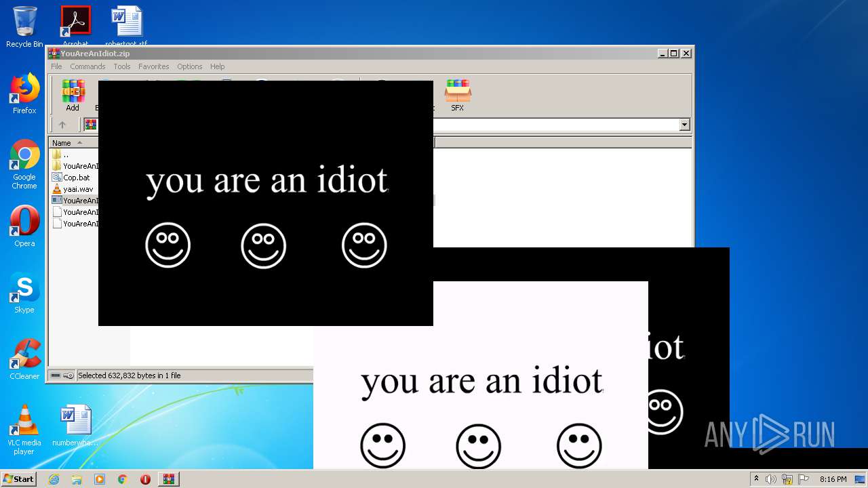Open the robertgot.rtf Word document on desktop
868x488 pixels.
click(x=127, y=26)
